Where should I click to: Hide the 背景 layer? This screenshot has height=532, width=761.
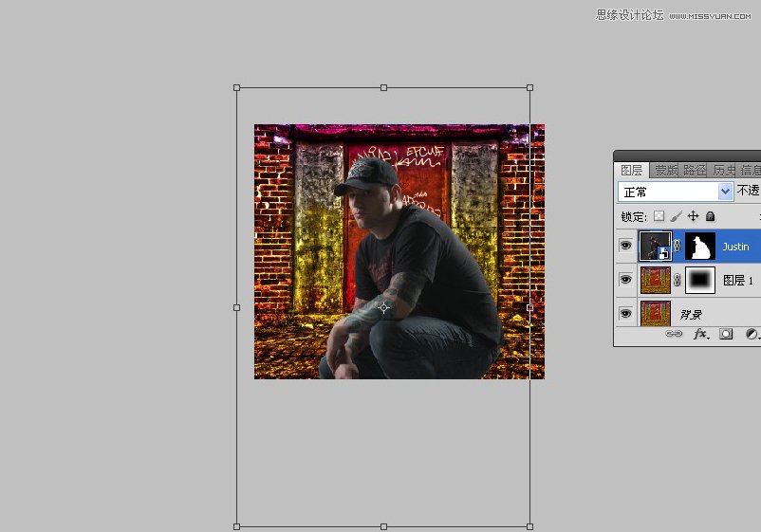(625, 313)
